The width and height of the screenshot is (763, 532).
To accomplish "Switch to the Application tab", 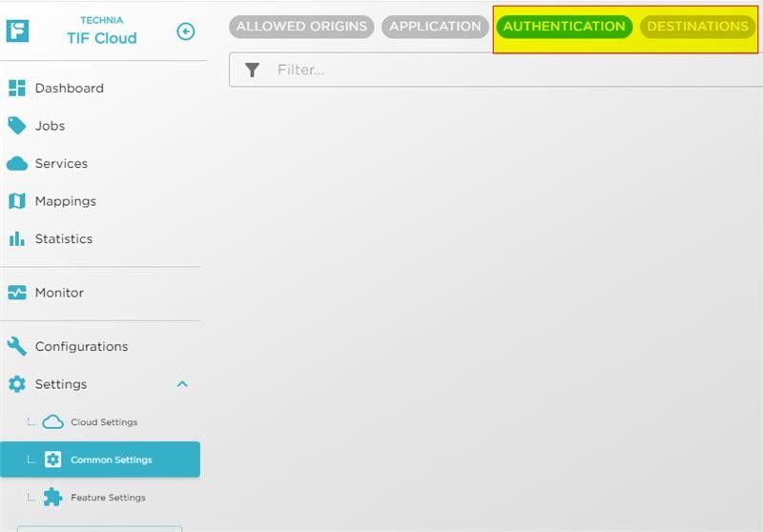I will (x=435, y=27).
